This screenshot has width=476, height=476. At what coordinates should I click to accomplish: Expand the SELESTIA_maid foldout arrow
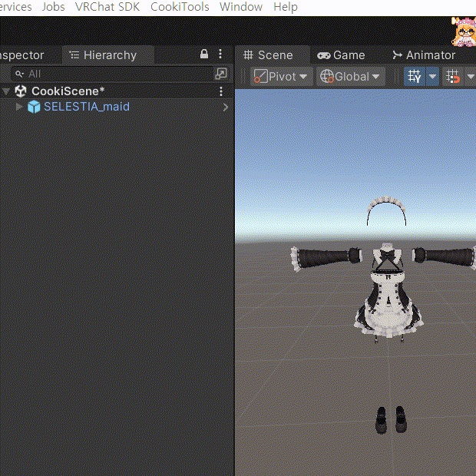click(19, 107)
